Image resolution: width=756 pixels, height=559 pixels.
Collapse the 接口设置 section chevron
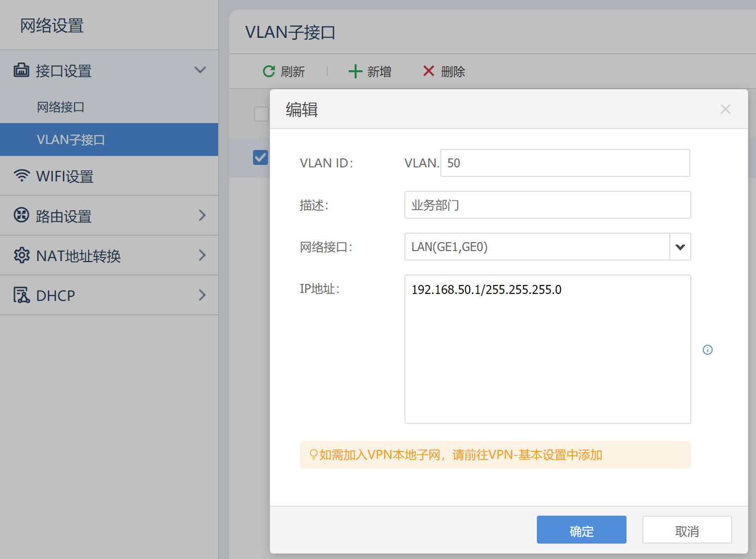(200, 70)
